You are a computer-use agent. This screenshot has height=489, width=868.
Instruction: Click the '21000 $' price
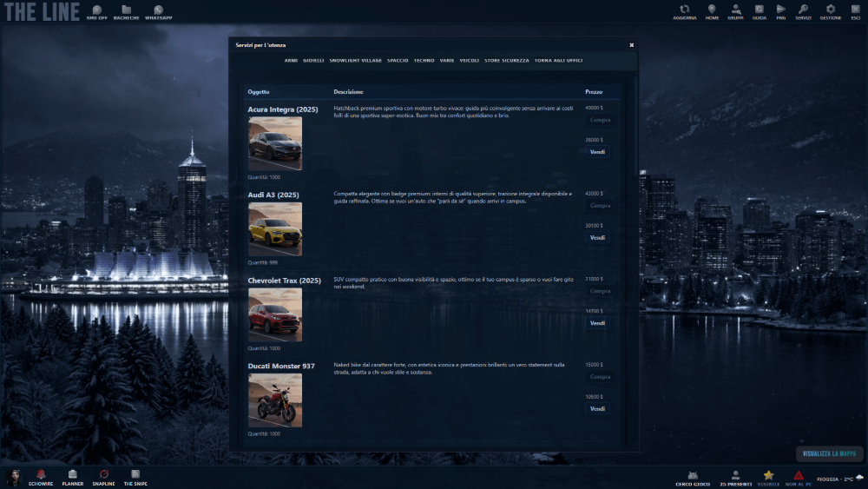[594, 279]
